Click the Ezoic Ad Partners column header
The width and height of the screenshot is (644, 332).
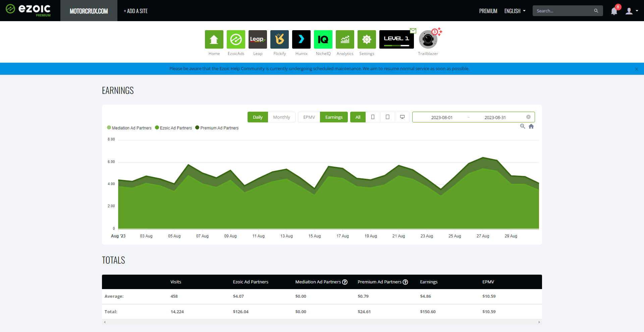coord(251,282)
